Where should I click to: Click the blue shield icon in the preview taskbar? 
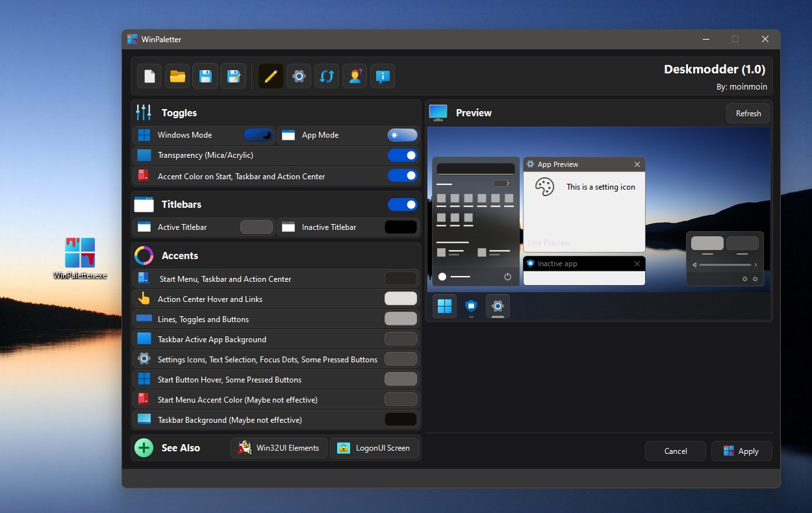pos(472,307)
